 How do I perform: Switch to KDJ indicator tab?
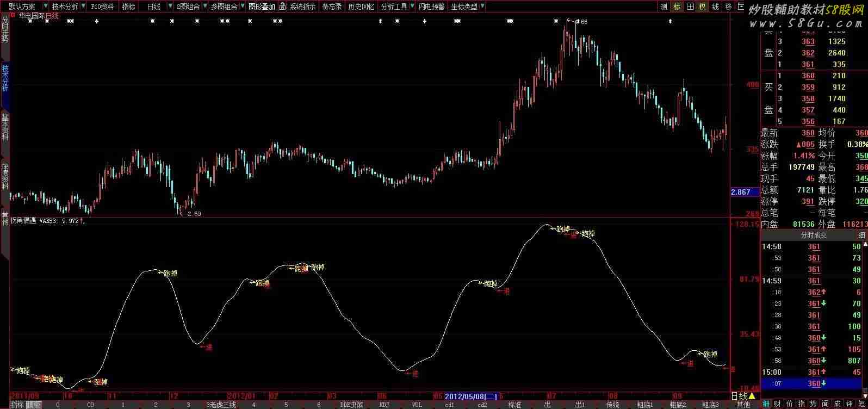(x=384, y=405)
